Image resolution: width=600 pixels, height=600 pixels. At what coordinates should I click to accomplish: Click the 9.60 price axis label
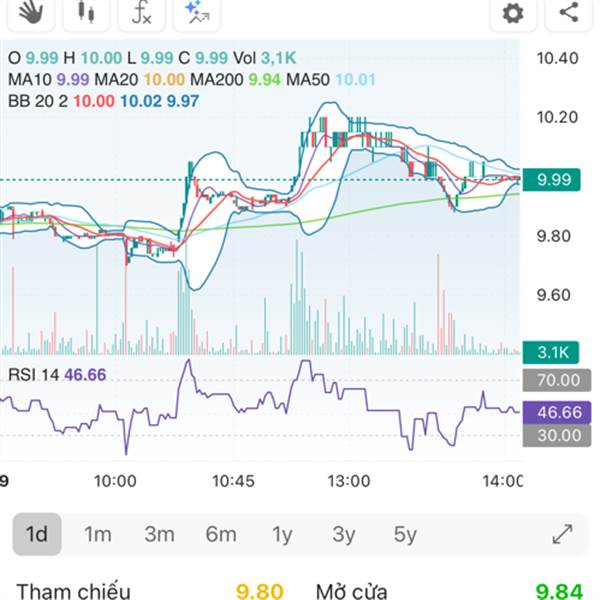click(553, 295)
